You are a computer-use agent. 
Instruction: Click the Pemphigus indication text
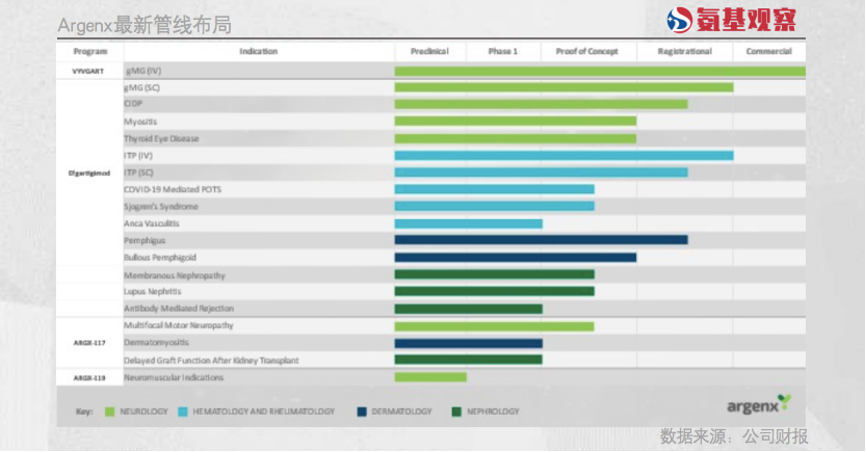(x=145, y=241)
